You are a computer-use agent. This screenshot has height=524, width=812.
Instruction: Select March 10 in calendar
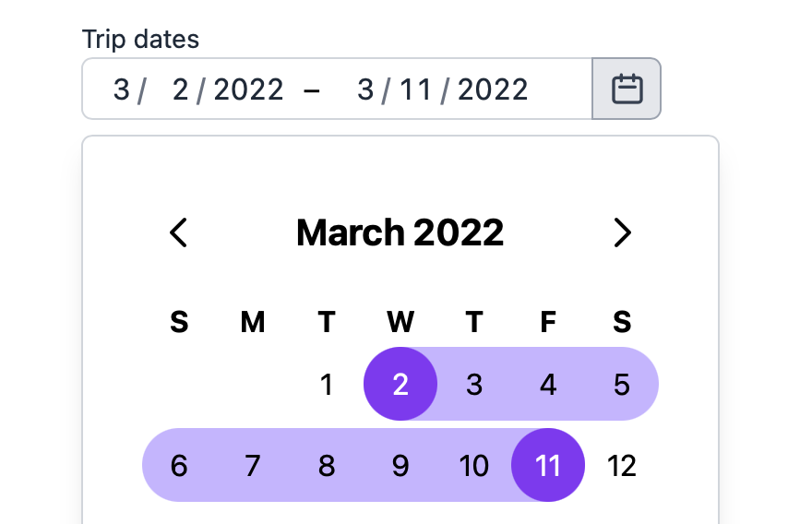click(x=474, y=465)
